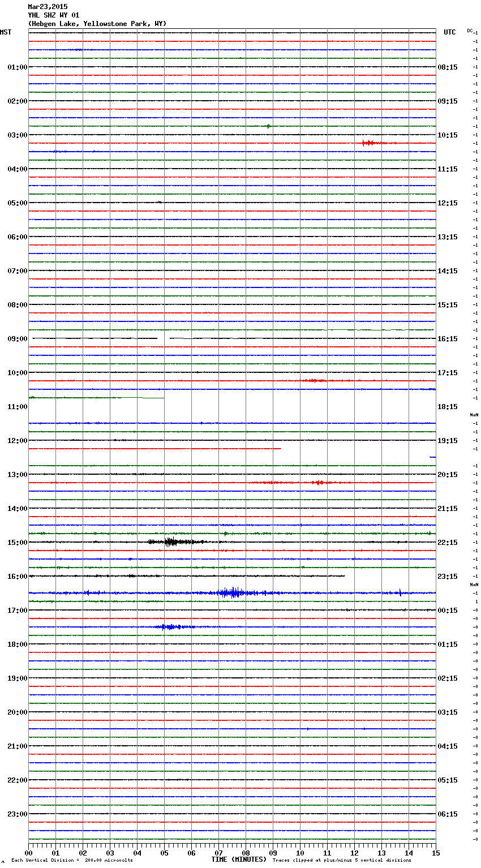Click the blue burst below the 17:00 trace
The image size is (481, 868).
click(171, 627)
